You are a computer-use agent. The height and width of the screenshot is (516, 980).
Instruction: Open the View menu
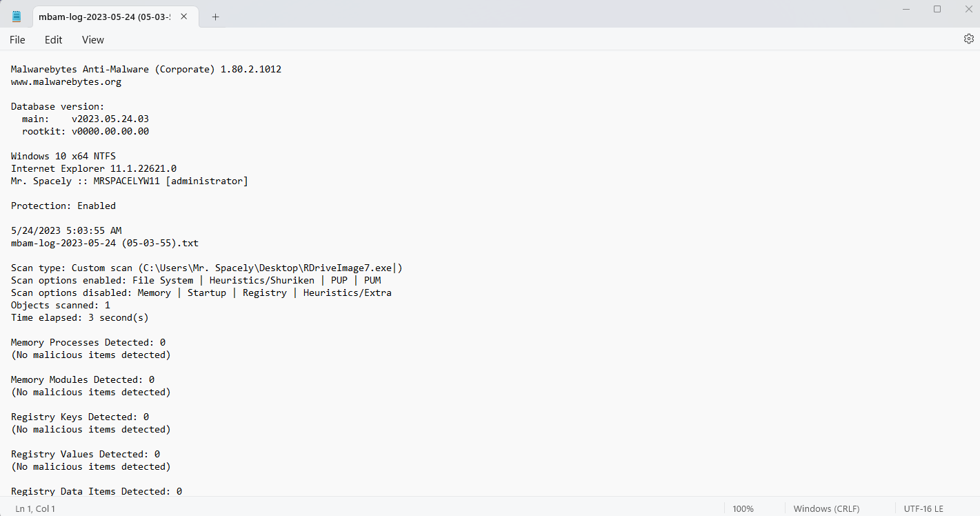[93, 40]
